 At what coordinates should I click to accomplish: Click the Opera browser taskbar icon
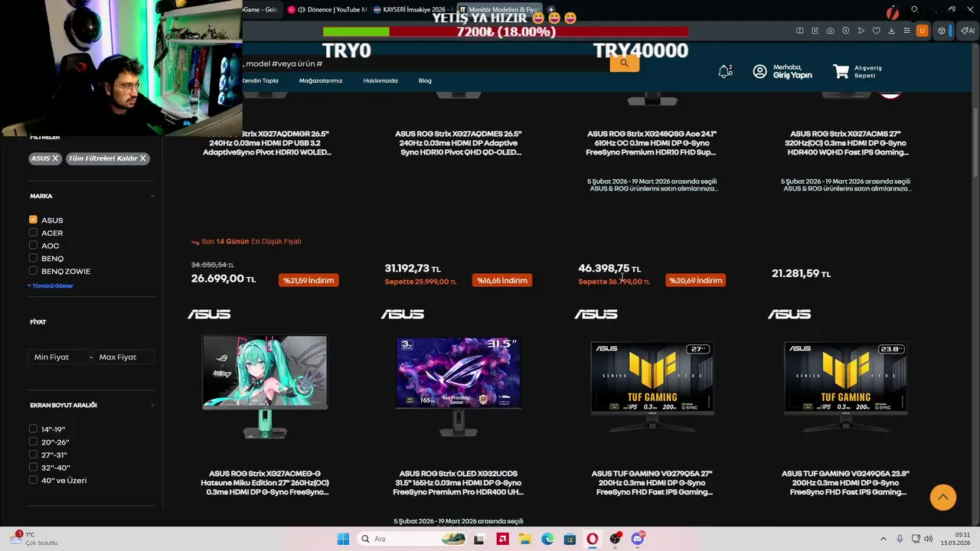[x=593, y=539]
